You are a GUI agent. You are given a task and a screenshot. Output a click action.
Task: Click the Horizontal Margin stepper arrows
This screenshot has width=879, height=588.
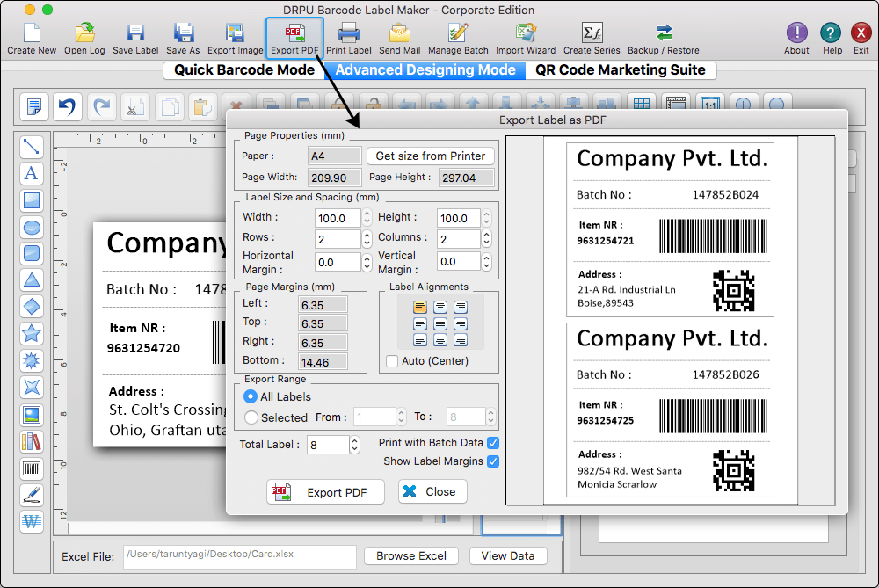coord(367,262)
